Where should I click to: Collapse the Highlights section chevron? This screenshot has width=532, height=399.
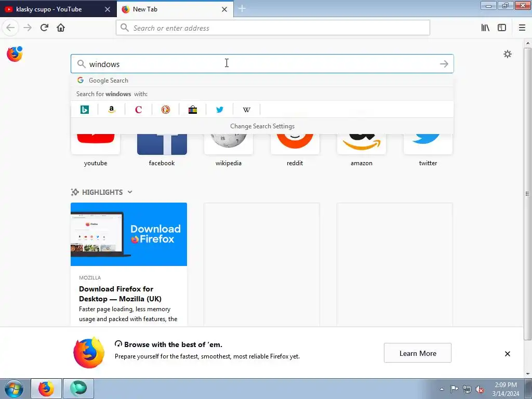pyautogui.click(x=130, y=192)
